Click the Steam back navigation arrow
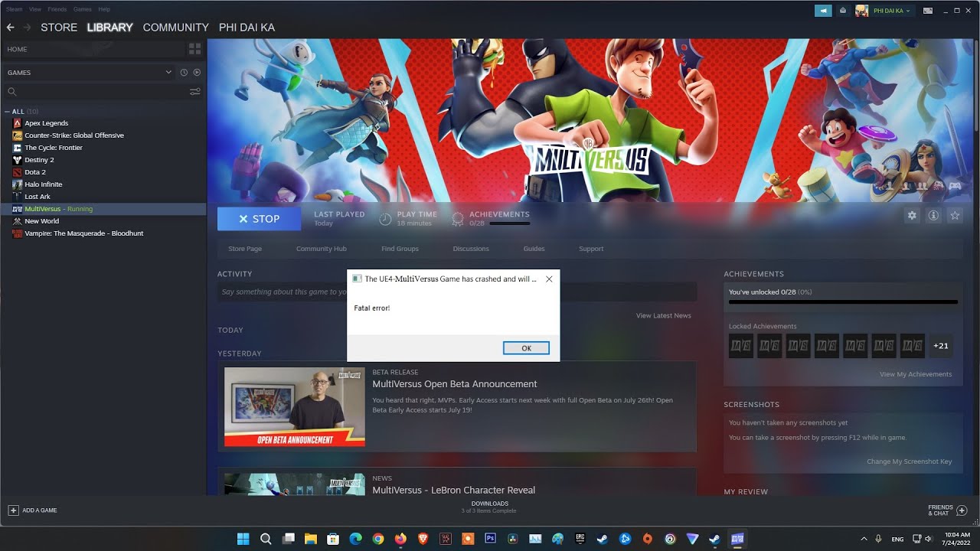This screenshot has height=551, width=980. click(x=10, y=28)
